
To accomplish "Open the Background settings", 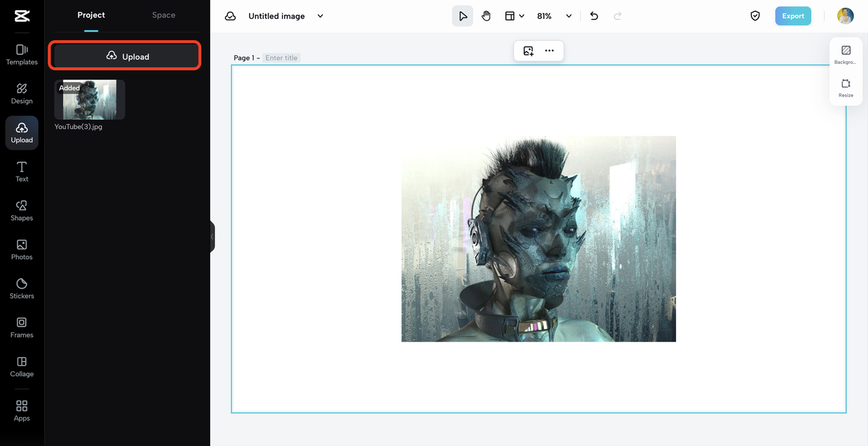I will pyautogui.click(x=846, y=55).
